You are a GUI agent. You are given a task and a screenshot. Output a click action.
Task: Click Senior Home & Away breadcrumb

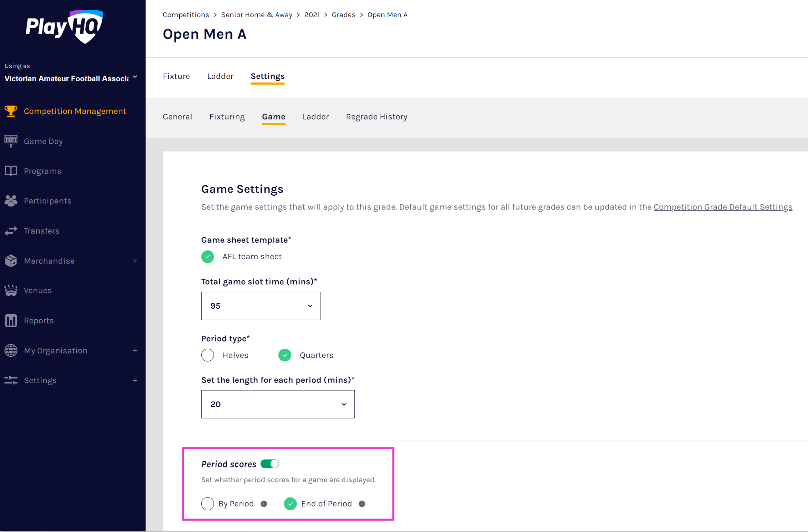coord(256,15)
